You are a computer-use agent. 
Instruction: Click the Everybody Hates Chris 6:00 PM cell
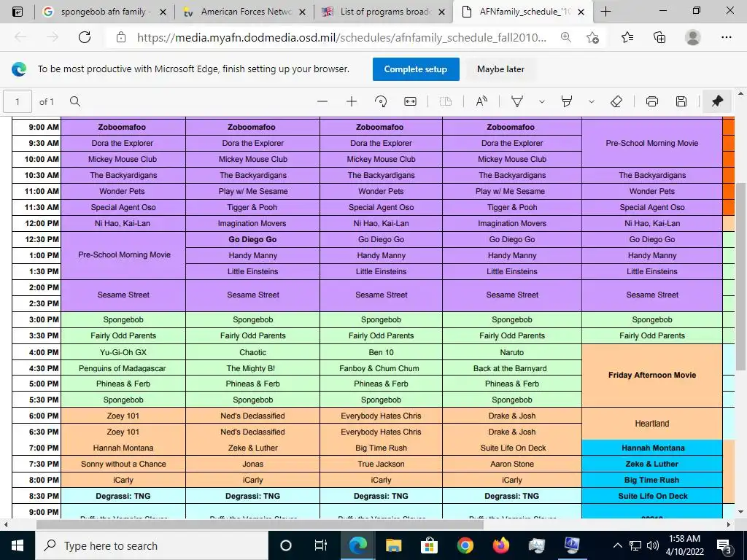(381, 416)
